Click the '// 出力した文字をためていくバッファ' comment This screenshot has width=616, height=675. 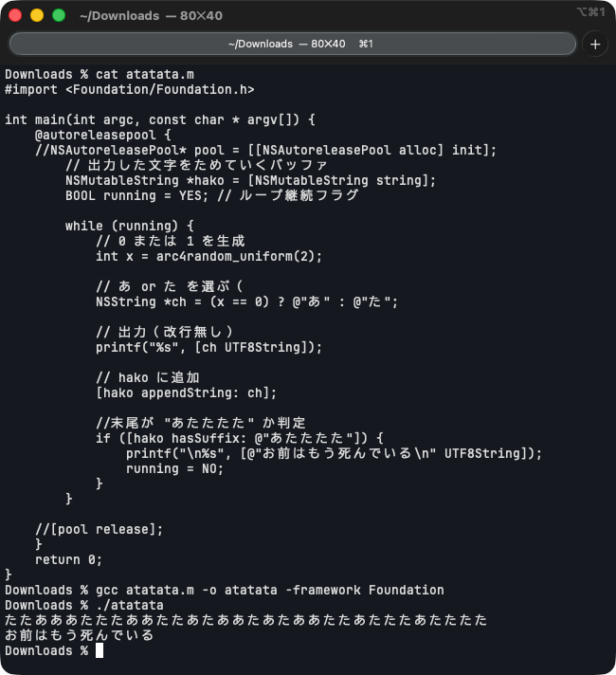196,165
